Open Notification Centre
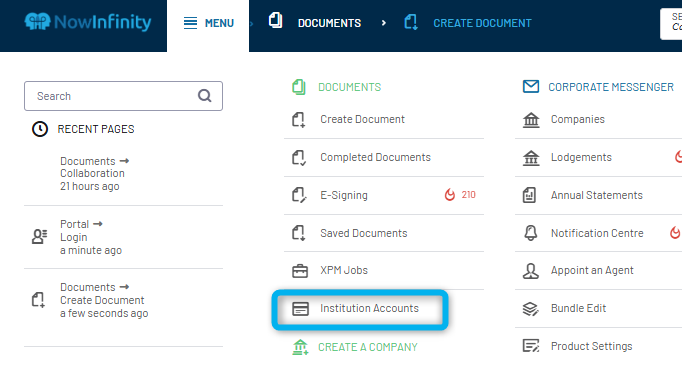This screenshot has height=368, width=682. tap(598, 233)
